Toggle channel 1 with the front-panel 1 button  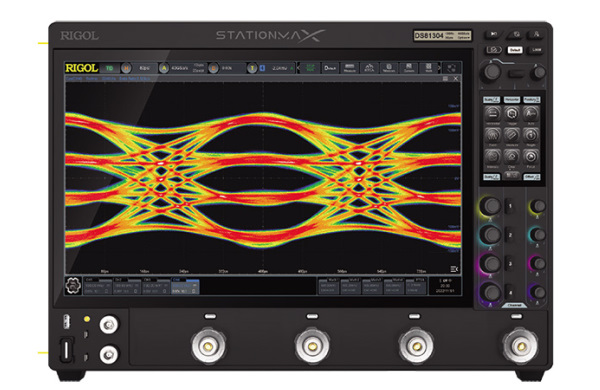pyautogui.click(x=510, y=206)
